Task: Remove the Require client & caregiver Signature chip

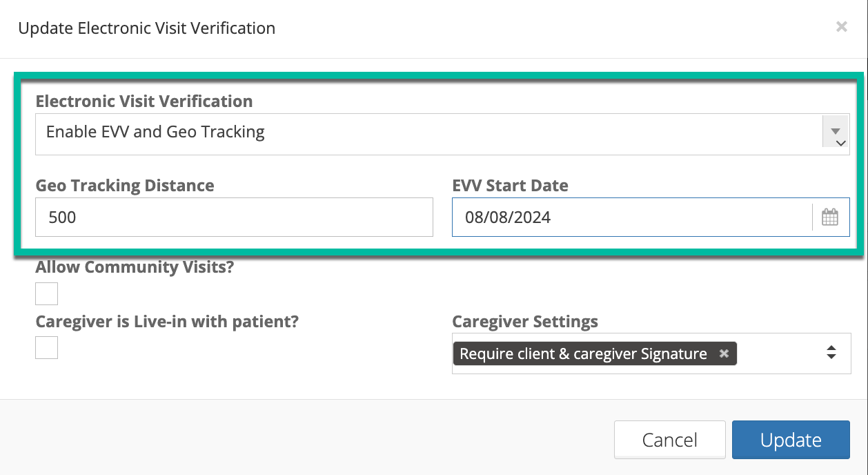Action: [x=723, y=353]
